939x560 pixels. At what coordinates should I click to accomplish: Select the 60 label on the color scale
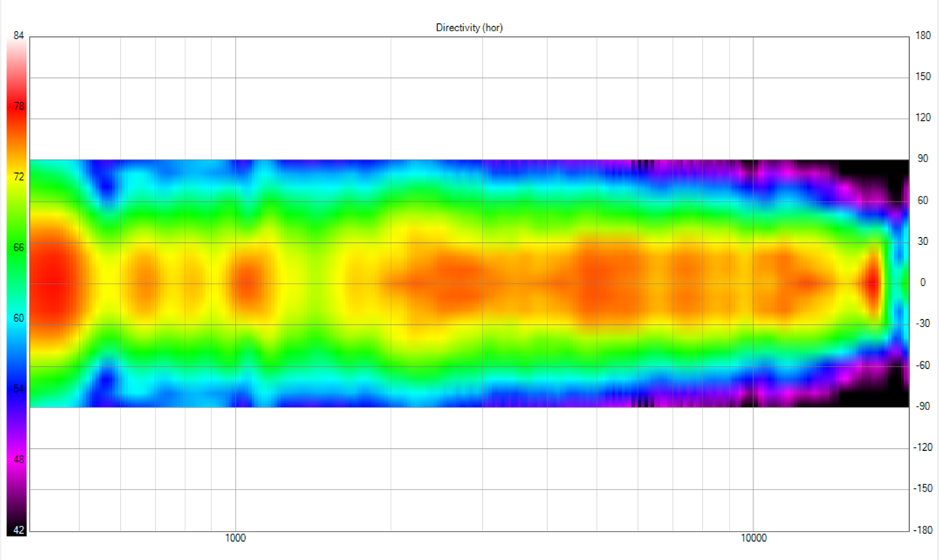point(20,318)
